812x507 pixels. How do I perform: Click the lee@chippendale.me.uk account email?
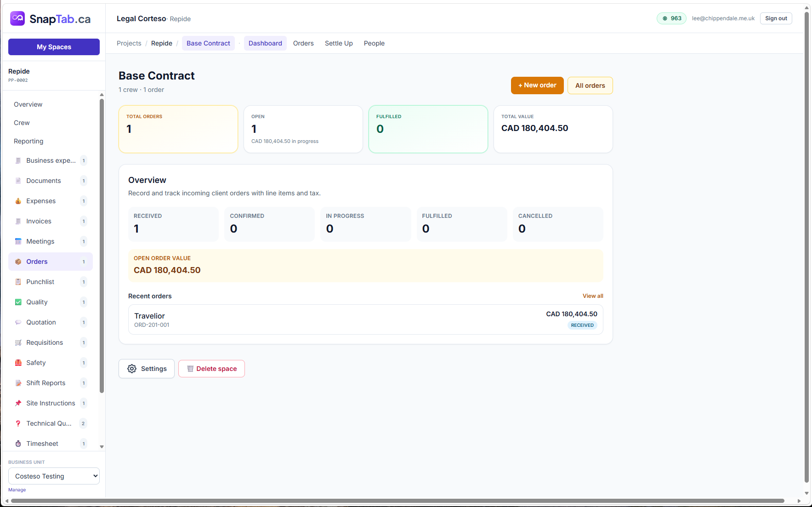pyautogui.click(x=723, y=18)
